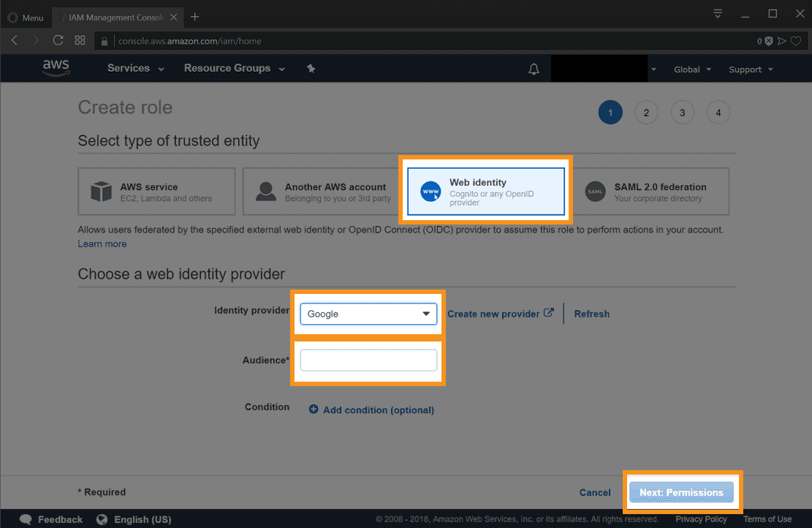
Task: Expand the Global region dropdown
Action: 691,69
